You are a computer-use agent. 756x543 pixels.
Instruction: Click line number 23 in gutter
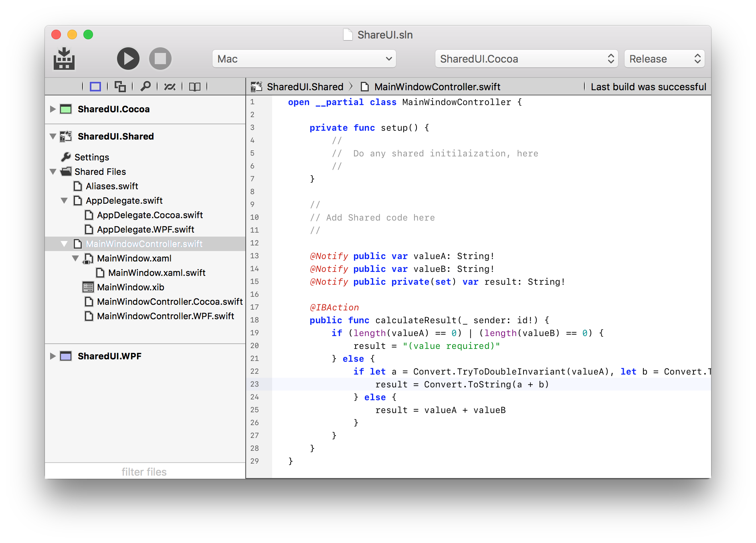pos(255,384)
